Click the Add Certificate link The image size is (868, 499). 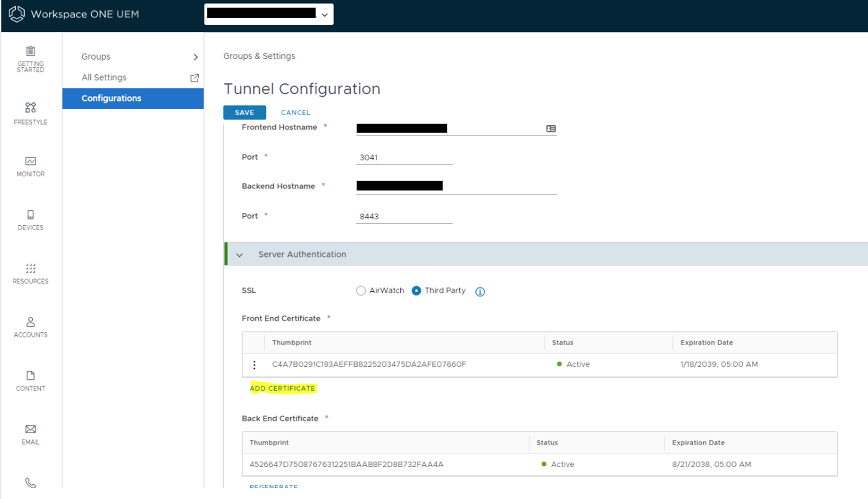pos(282,388)
